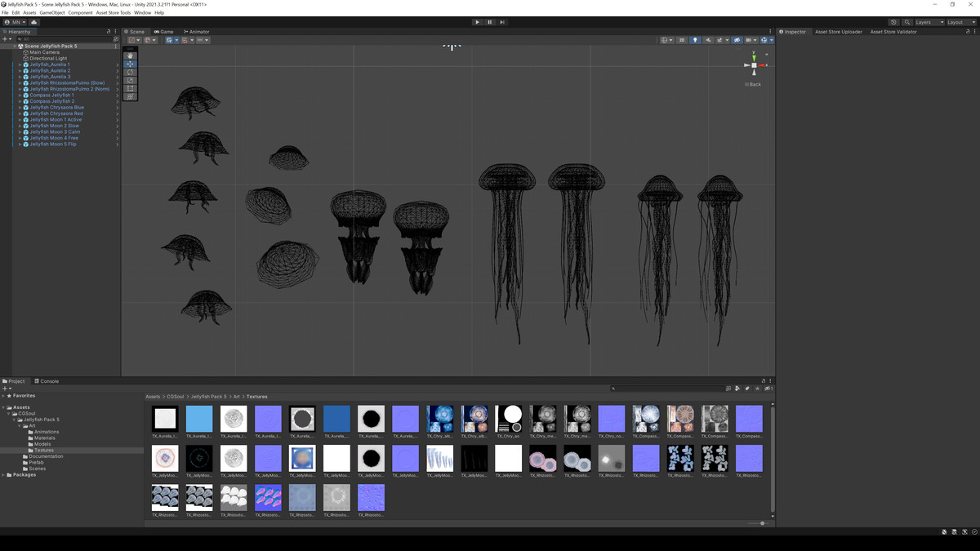Viewport: 980px width, 551px height.
Task: Click the Textures breadcrumb in Project panel
Action: coord(256,396)
